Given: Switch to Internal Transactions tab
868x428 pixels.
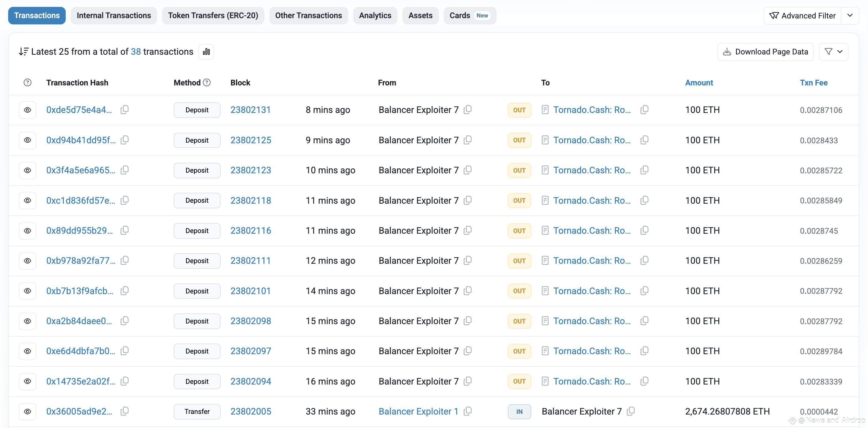Looking at the screenshot, I should [114, 16].
